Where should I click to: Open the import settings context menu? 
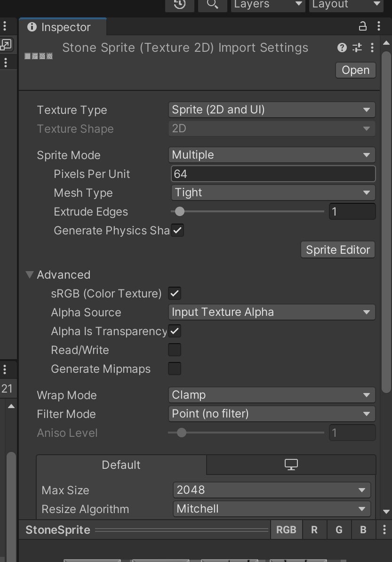372,48
